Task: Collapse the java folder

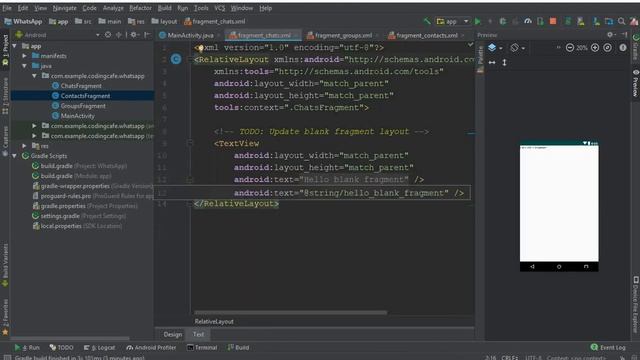Action: 25,66
